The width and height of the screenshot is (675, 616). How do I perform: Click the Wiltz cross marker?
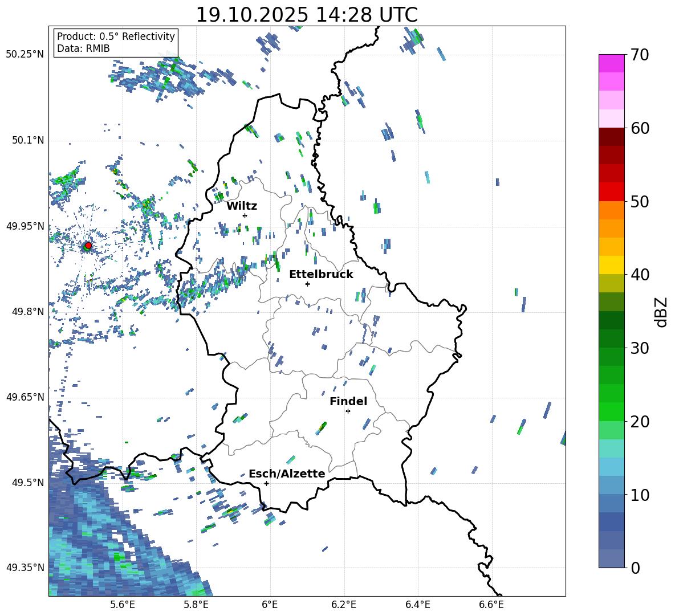pyautogui.click(x=245, y=215)
